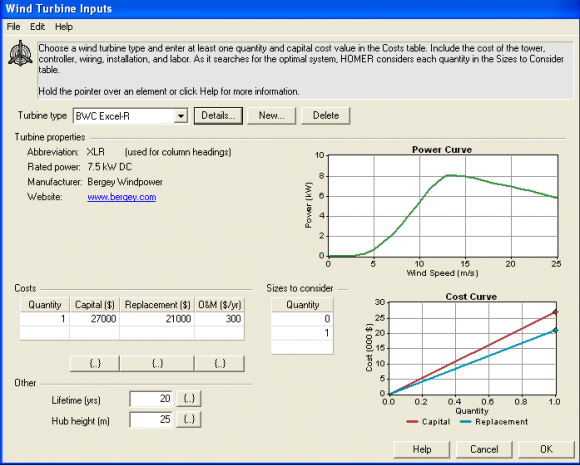Click the Costs Quantity column header
The height and width of the screenshot is (466, 580).
[45, 305]
